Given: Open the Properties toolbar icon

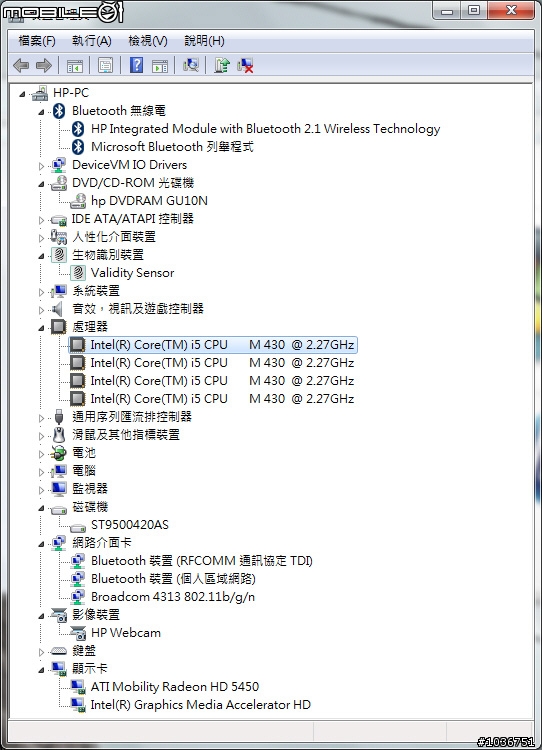Looking at the screenshot, I should [105, 65].
